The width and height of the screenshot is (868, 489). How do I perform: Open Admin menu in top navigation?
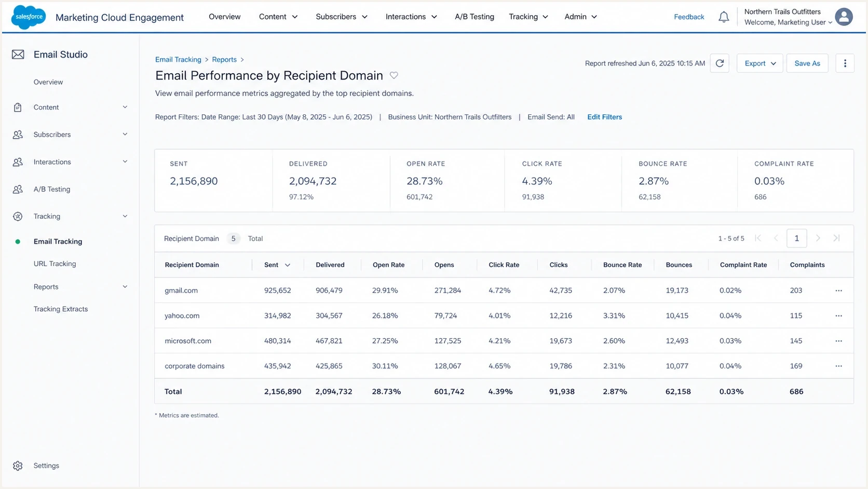581,17
